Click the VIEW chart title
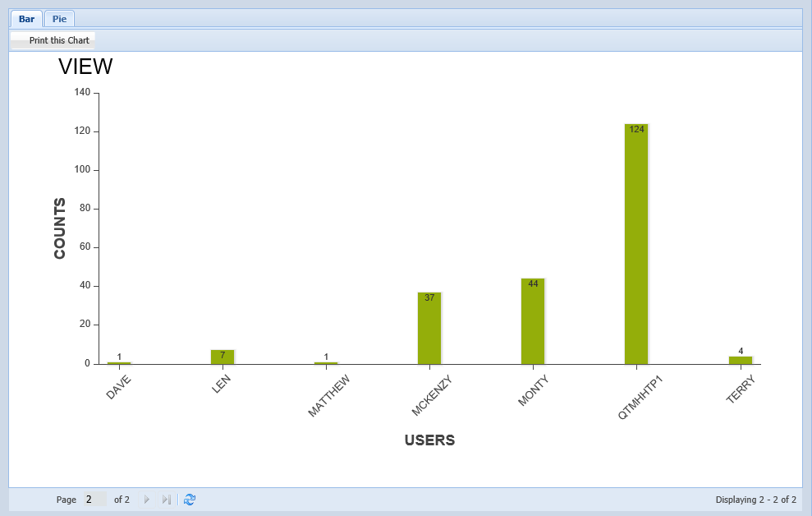This screenshot has height=516, width=812. coord(85,67)
